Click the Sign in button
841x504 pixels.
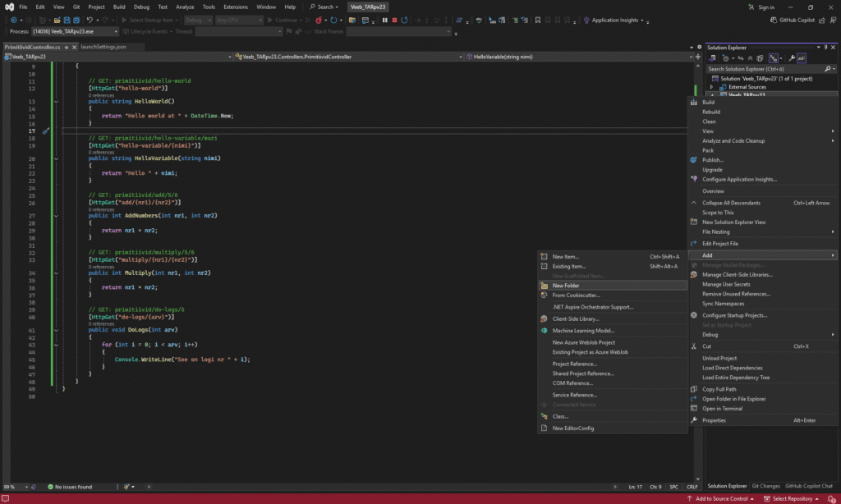[765, 7]
